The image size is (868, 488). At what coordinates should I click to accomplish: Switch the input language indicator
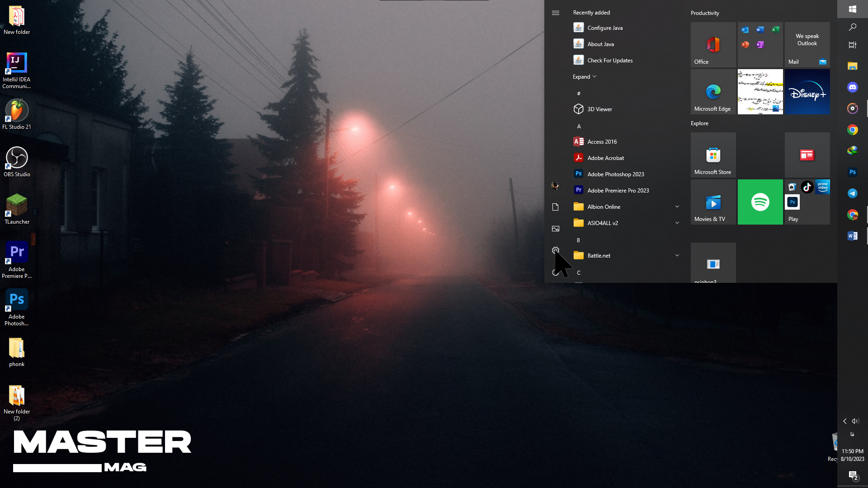pos(852,434)
